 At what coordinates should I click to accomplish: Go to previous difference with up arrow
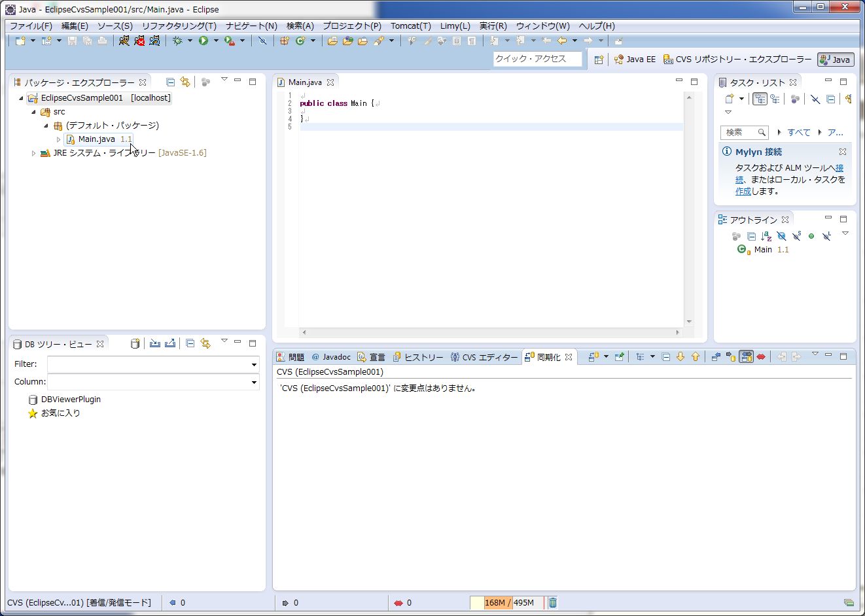696,357
